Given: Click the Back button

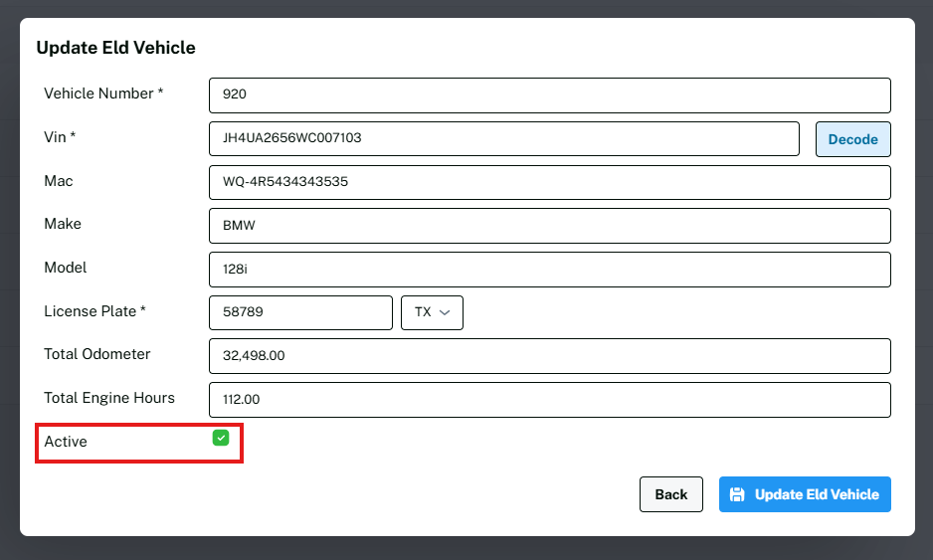Looking at the screenshot, I should [670, 494].
